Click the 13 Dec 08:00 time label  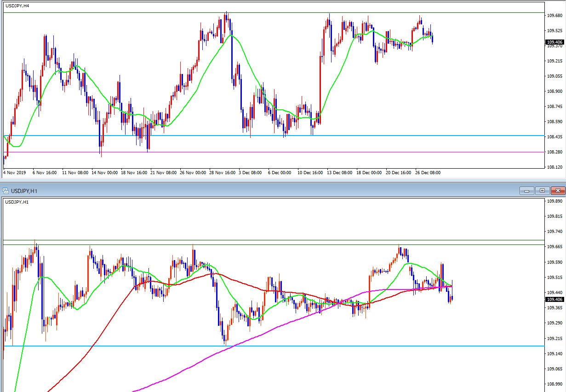click(x=340, y=173)
